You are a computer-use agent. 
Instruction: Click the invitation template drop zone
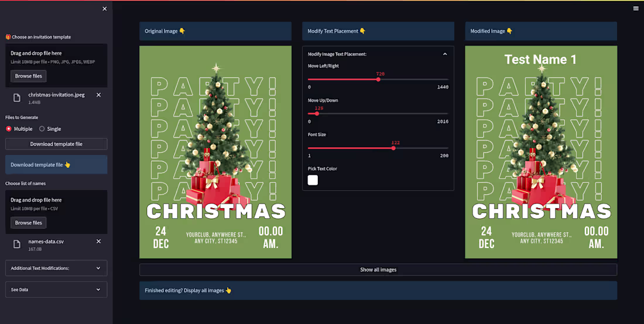pos(56,66)
